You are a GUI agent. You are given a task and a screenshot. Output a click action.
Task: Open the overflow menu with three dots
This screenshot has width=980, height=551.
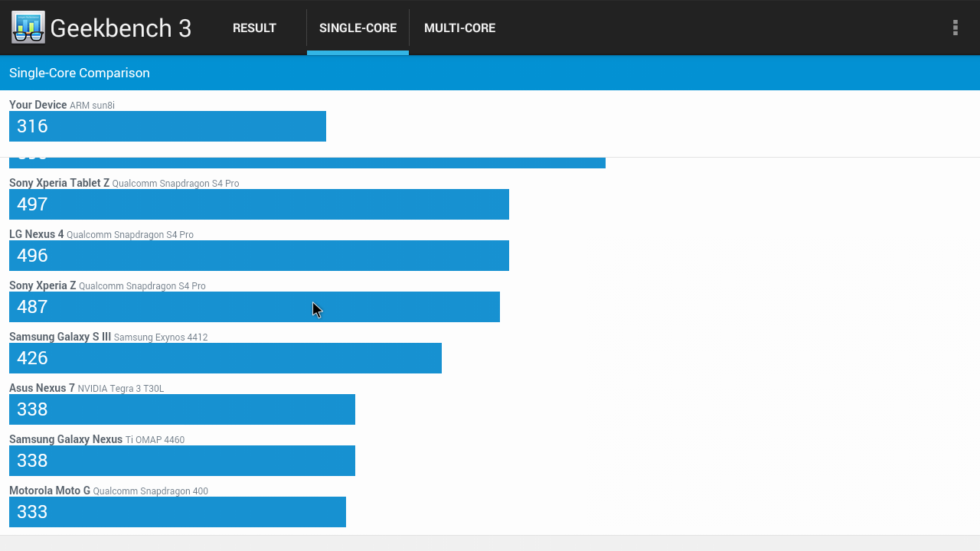(955, 28)
